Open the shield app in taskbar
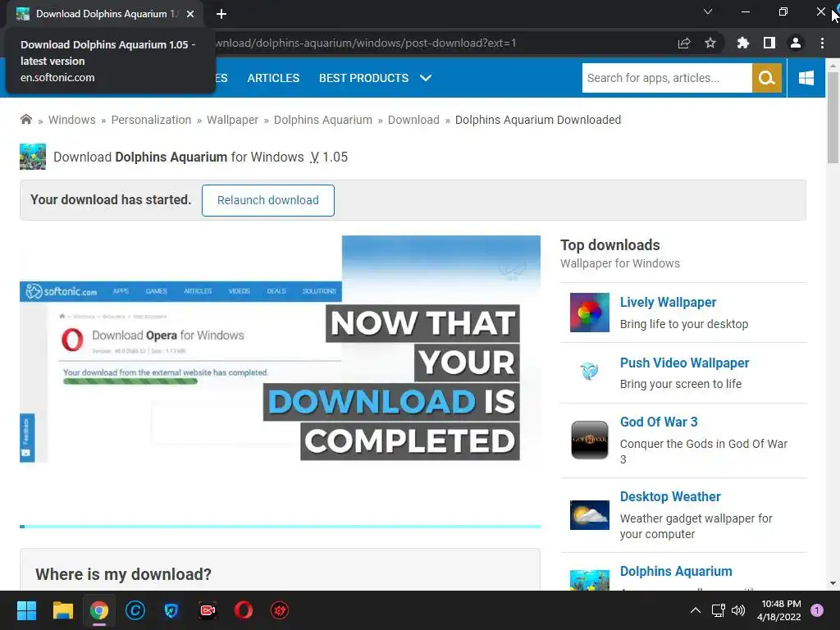The width and height of the screenshot is (840, 630). tap(171, 610)
